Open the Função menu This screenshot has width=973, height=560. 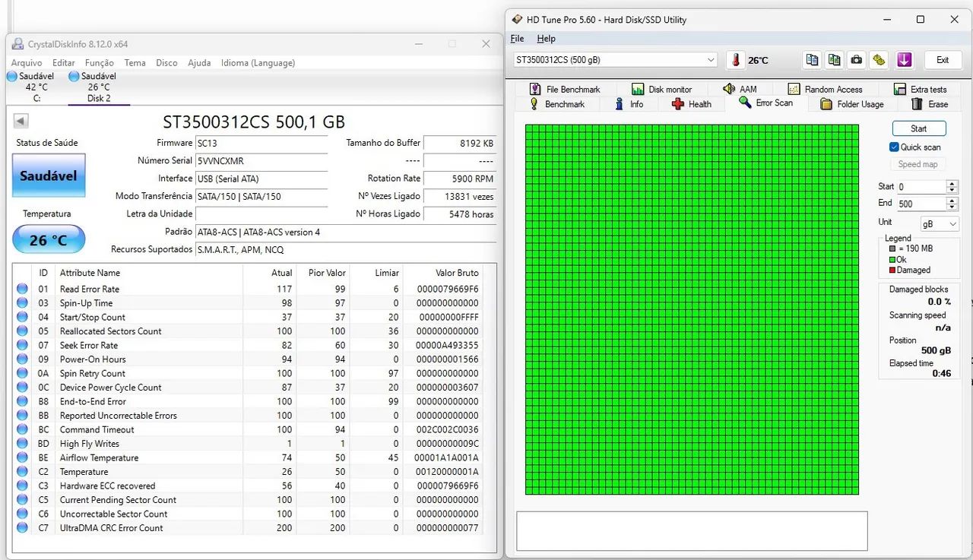click(x=100, y=63)
